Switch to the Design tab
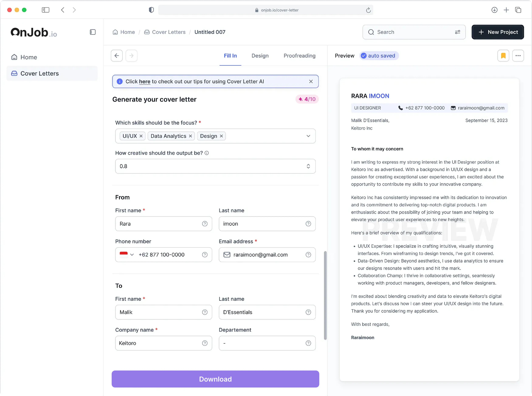Viewport: 532px width, 396px height. tap(260, 56)
